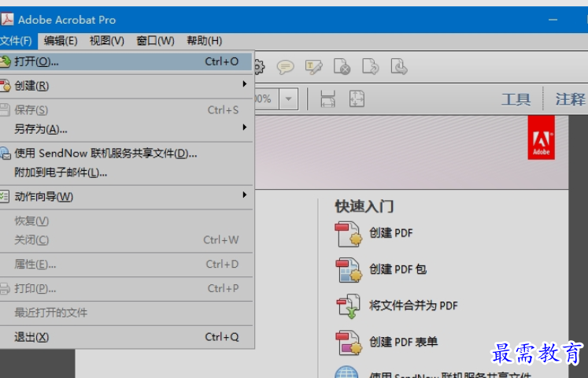Open the 窗口(W) menu
588x378 pixels.
click(155, 40)
